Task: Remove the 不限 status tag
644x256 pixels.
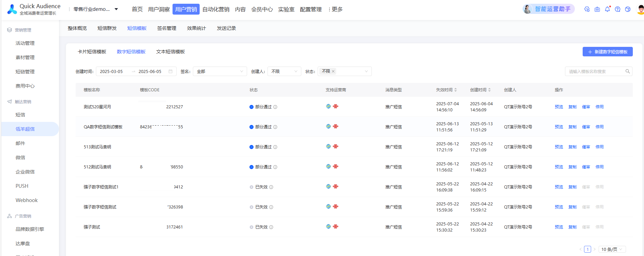Action: coord(333,71)
